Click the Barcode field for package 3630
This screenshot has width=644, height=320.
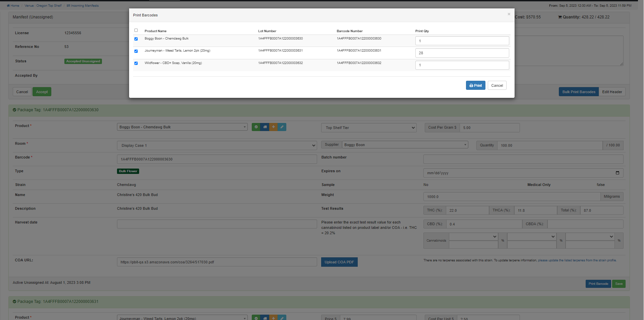pos(217,159)
